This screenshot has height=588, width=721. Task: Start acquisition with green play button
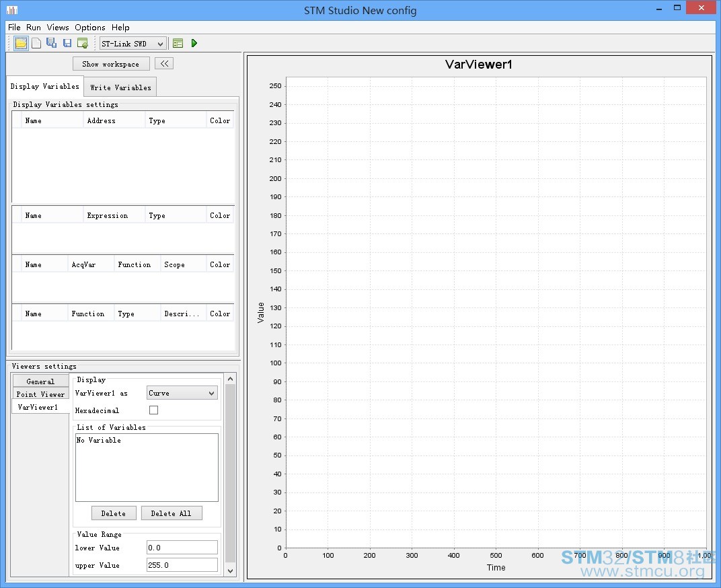[194, 43]
